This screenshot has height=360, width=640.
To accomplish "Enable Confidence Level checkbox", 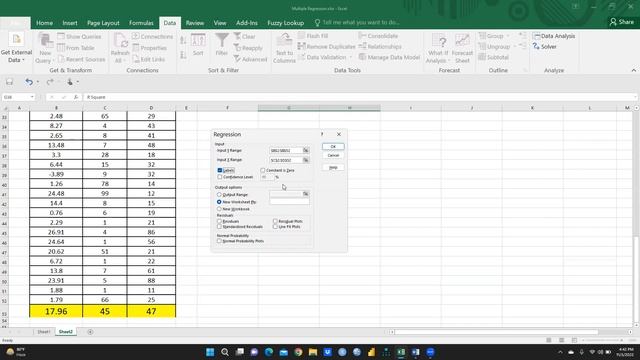I will pyautogui.click(x=220, y=177).
